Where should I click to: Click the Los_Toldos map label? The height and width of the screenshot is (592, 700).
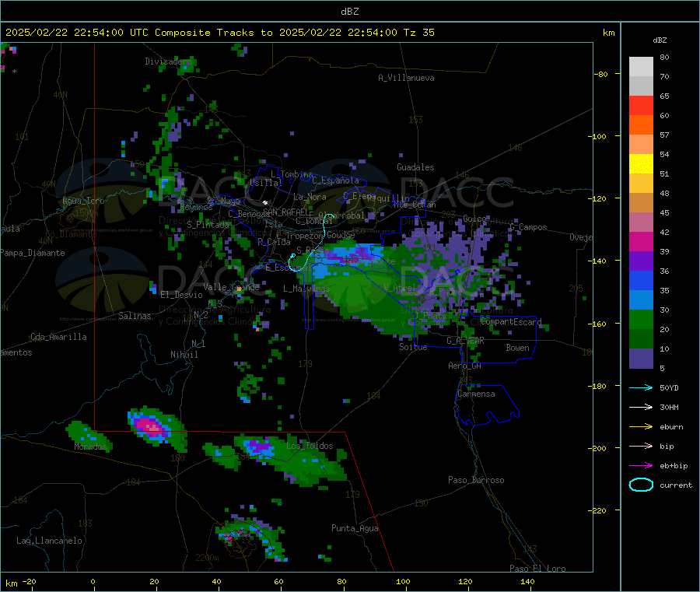(310, 446)
